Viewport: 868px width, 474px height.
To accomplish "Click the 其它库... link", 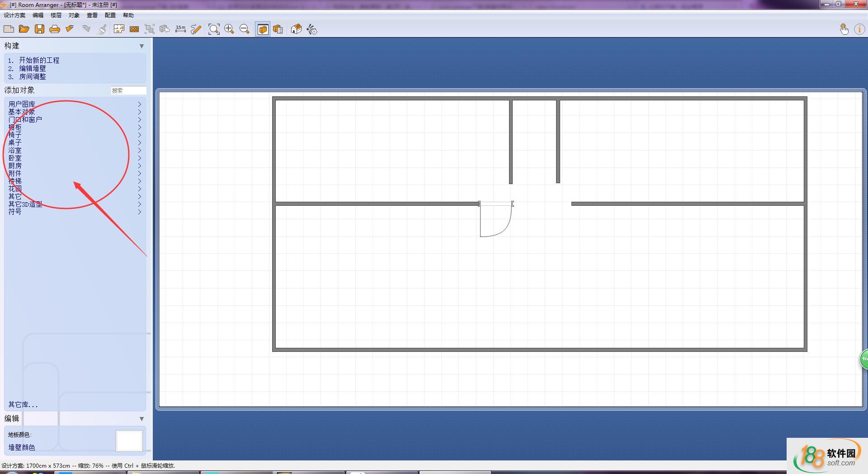I will tap(23, 405).
